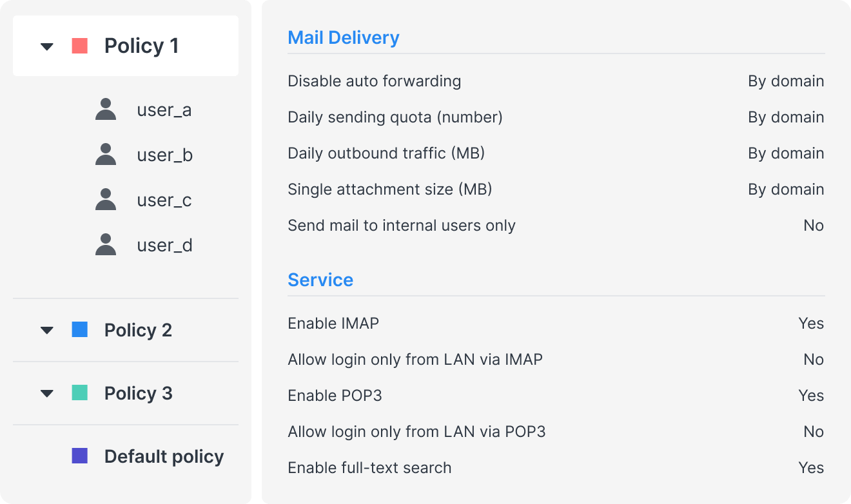Open the Service section heading
Screen dimensions: 851x504
tap(320, 280)
